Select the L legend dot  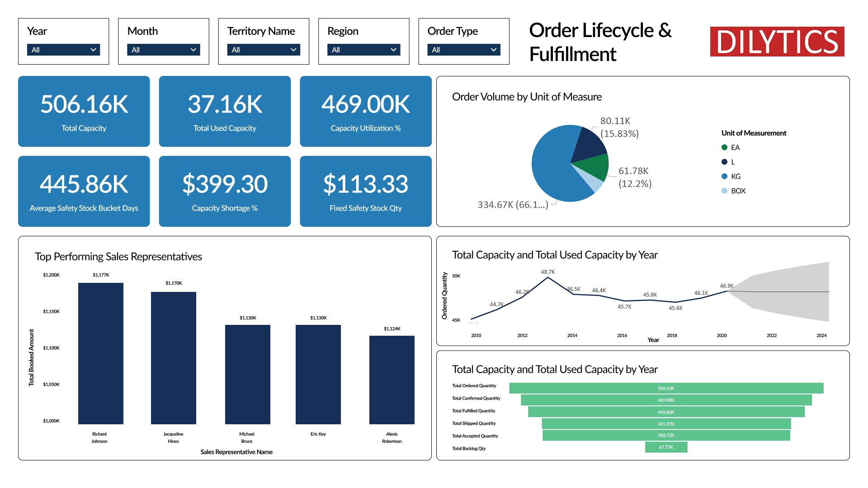tap(724, 162)
